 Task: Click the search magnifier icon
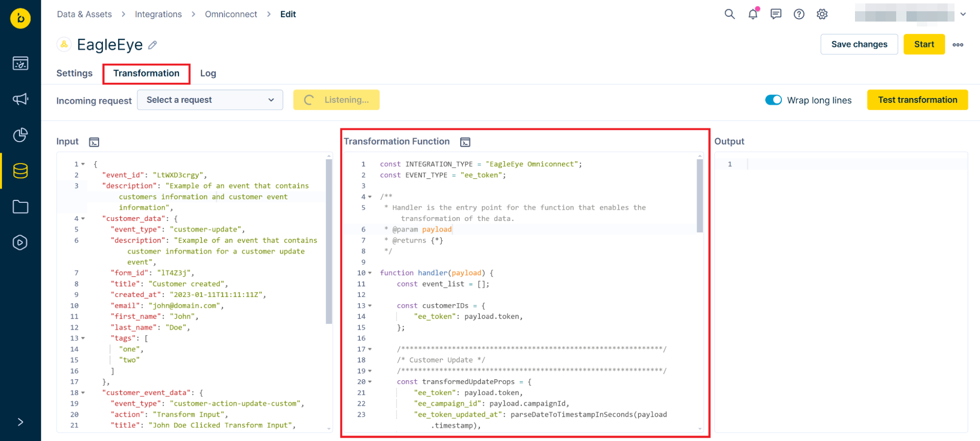coord(729,14)
